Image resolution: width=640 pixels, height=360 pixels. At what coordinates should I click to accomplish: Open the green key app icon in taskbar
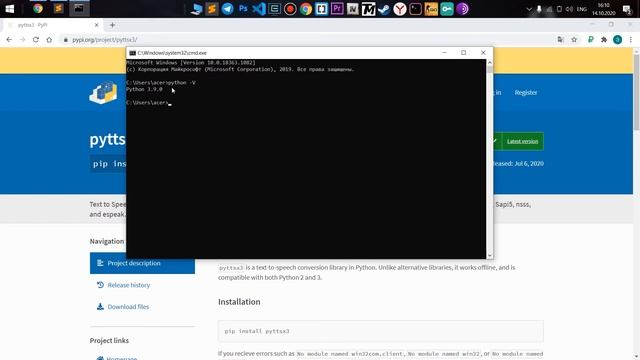pyautogui.click(x=447, y=9)
